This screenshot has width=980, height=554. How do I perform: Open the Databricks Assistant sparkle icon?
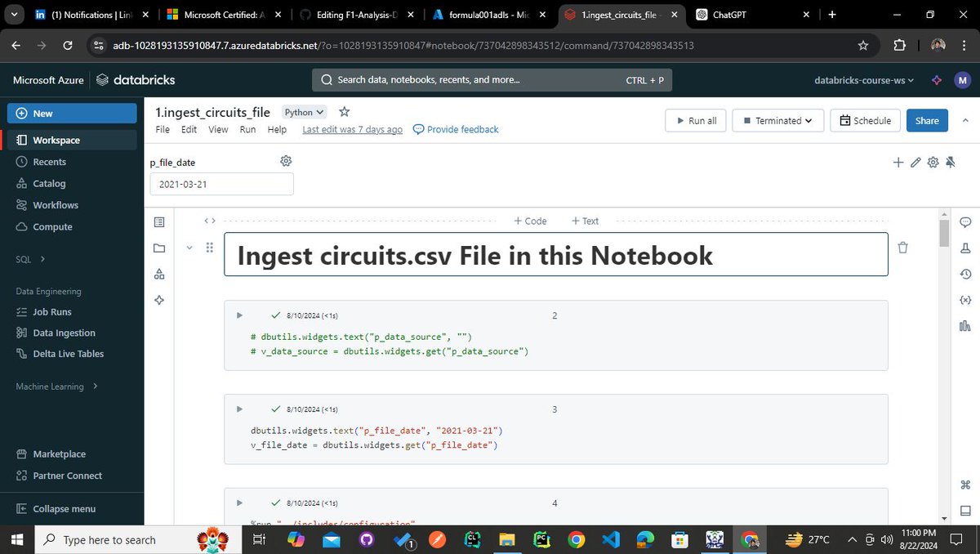[x=937, y=80]
